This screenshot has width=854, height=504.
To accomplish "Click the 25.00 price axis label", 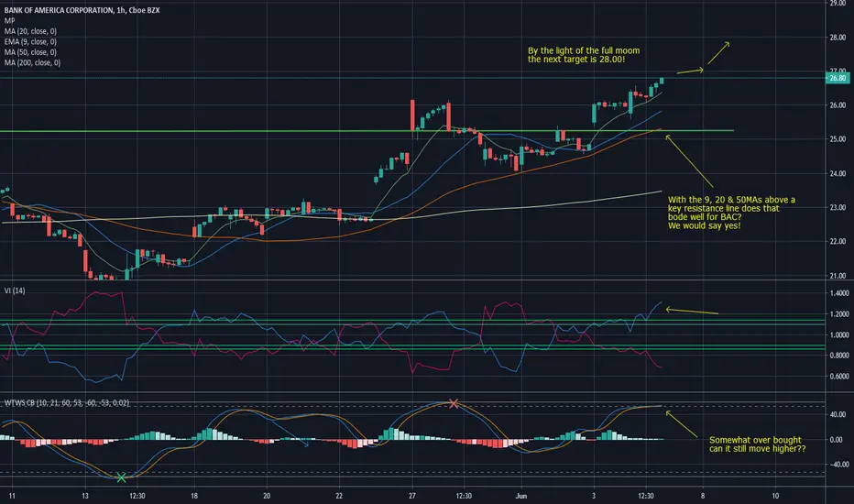I will 838,139.
